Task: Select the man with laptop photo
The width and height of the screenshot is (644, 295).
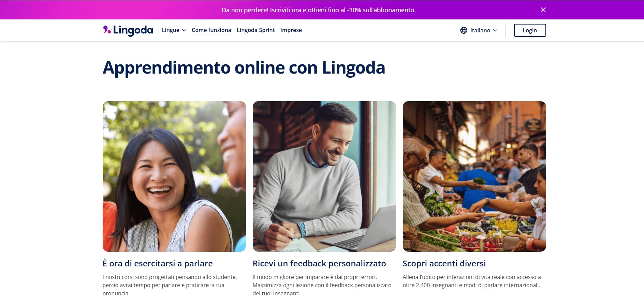Action: pyautogui.click(x=324, y=176)
